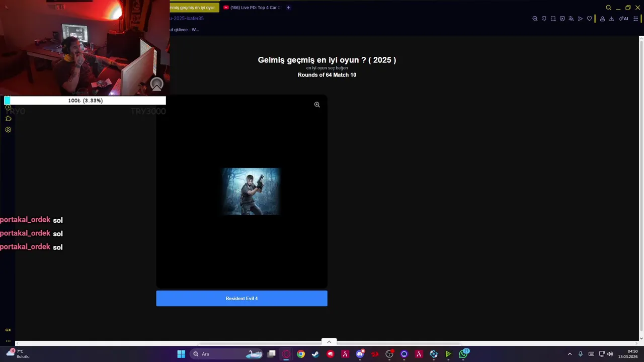This screenshot has height=362, width=644.
Task: Open Windows Start menu
Action: pyautogui.click(x=181, y=354)
